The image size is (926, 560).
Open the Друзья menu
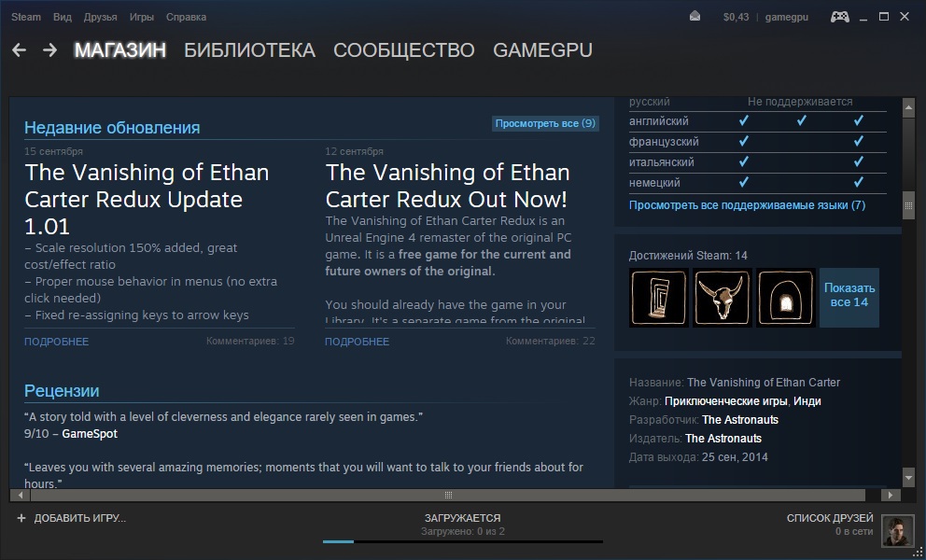point(101,17)
